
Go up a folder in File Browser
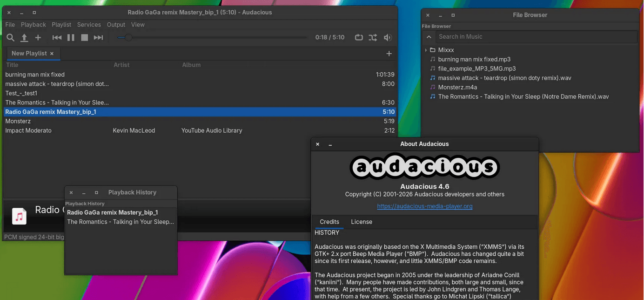point(429,37)
